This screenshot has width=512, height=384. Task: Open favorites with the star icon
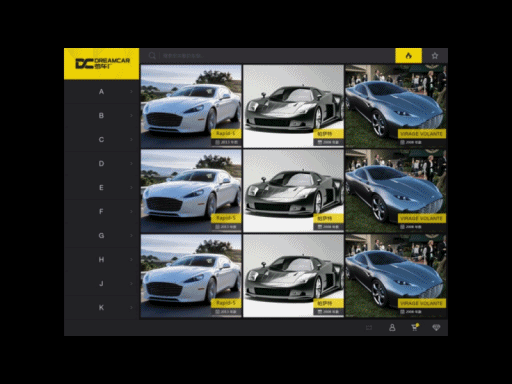[x=435, y=56]
